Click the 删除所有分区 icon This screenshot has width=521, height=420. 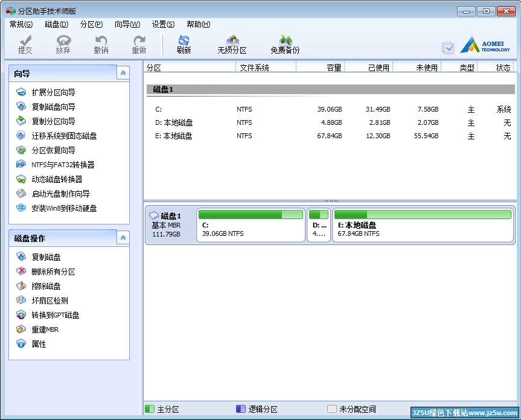tap(21, 272)
